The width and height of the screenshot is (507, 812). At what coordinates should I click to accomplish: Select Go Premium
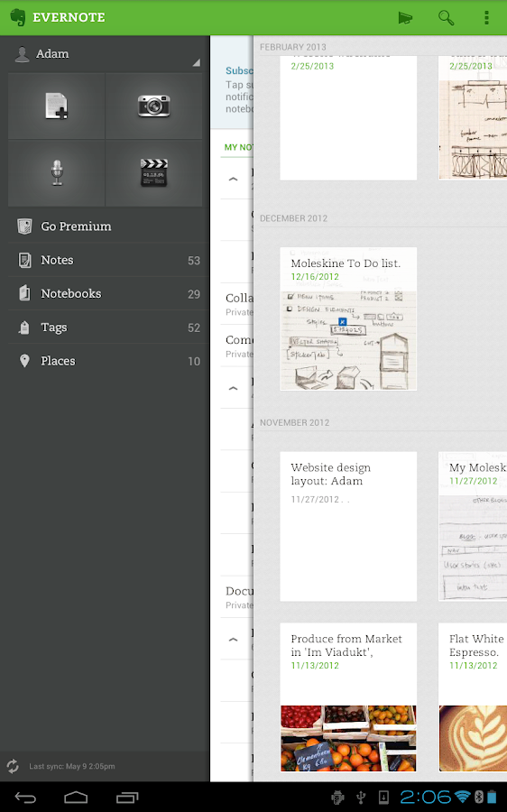pyautogui.click(x=106, y=226)
